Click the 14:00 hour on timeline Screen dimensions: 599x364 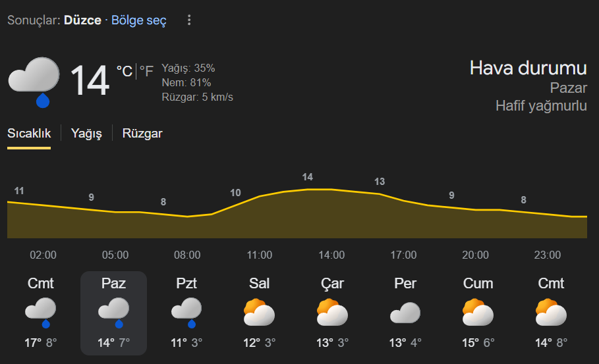(x=331, y=255)
